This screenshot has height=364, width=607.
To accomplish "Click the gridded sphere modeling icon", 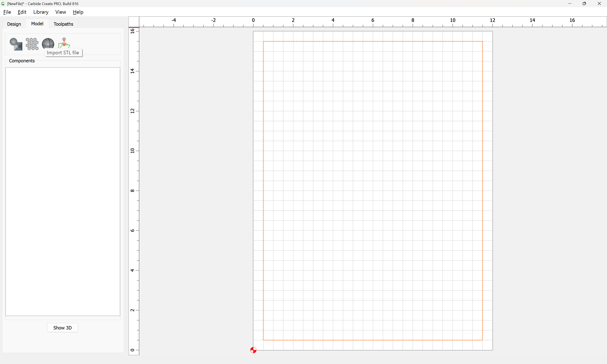I will click(x=48, y=43).
